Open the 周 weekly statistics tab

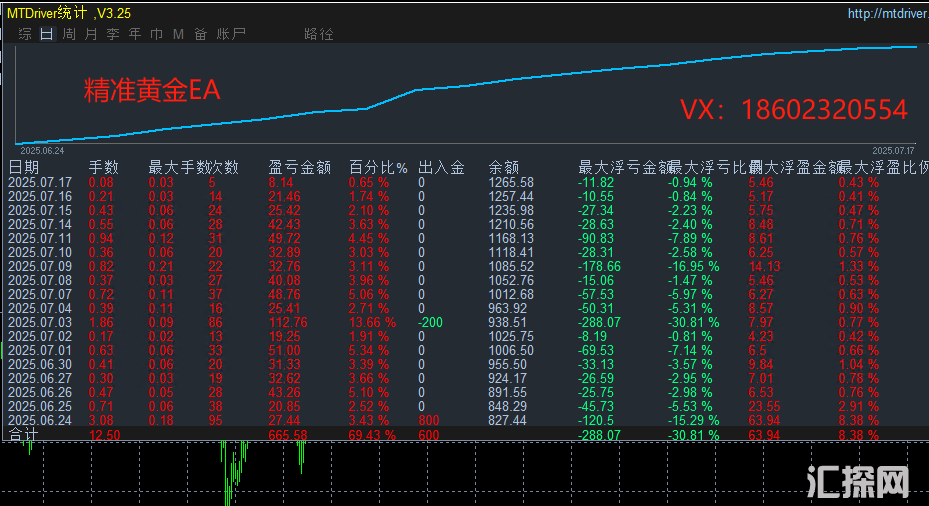[69, 34]
